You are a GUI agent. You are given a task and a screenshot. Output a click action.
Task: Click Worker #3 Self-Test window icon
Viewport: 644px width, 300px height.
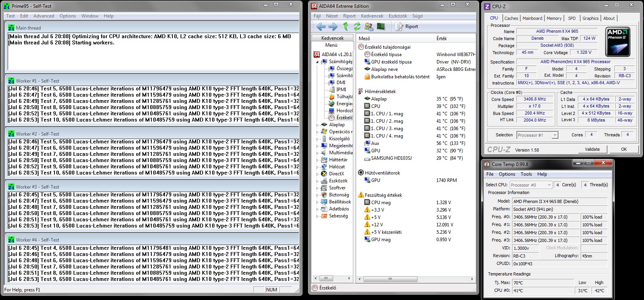point(11,187)
